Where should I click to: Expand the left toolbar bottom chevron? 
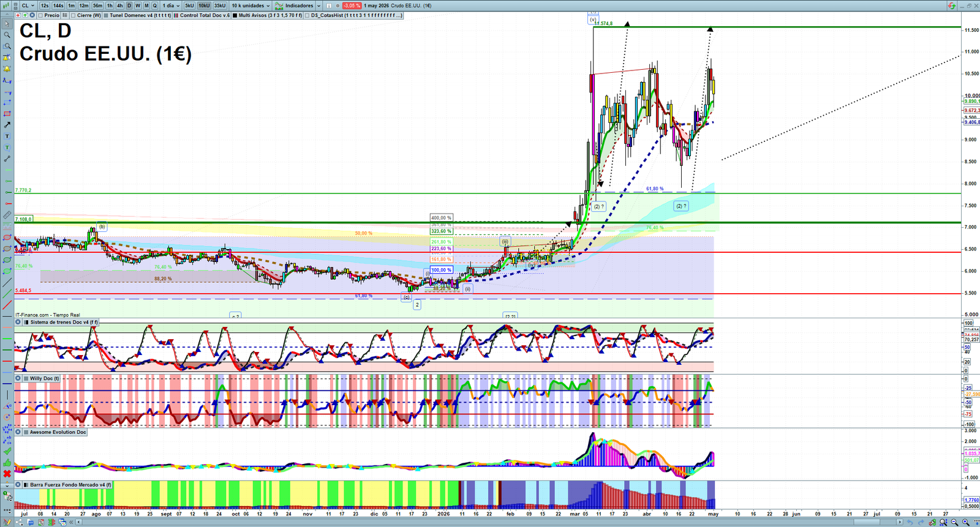tap(7, 486)
